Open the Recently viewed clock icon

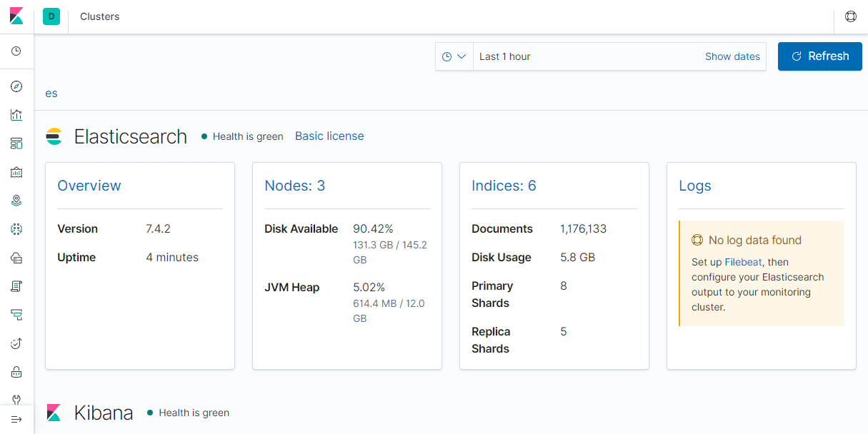click(x=16, y=51)
